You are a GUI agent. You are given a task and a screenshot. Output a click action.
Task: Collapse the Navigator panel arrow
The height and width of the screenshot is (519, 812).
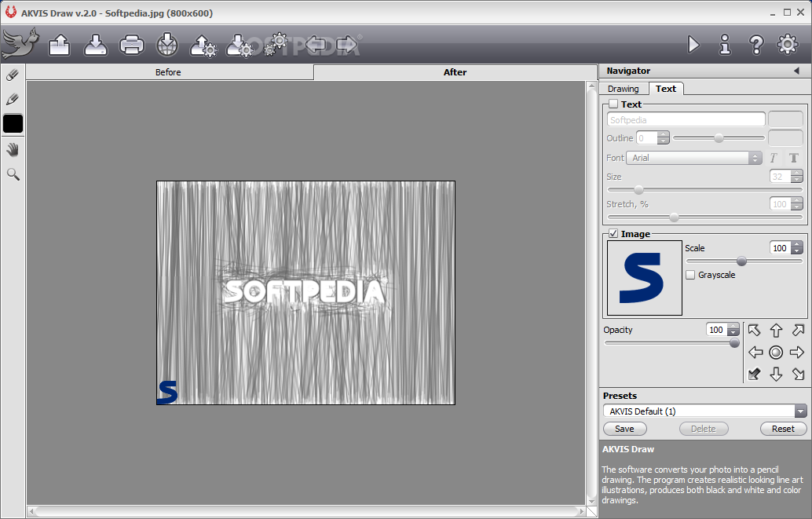click(796, 71)
